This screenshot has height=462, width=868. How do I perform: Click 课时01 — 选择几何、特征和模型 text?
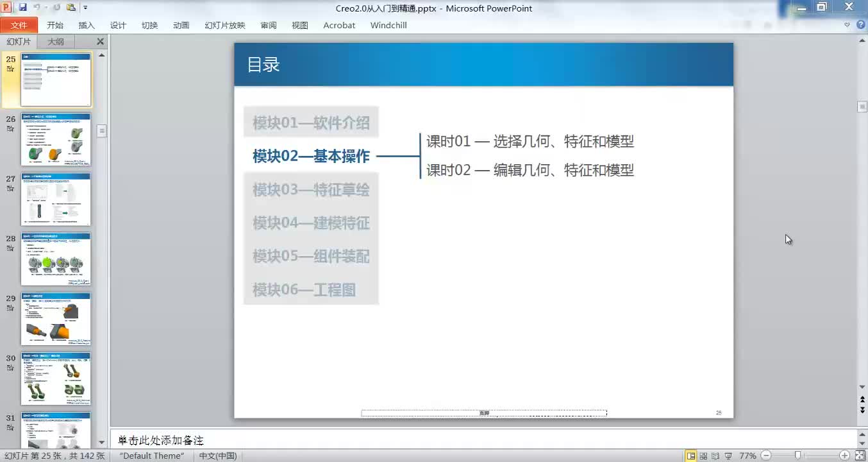(530, 141)
